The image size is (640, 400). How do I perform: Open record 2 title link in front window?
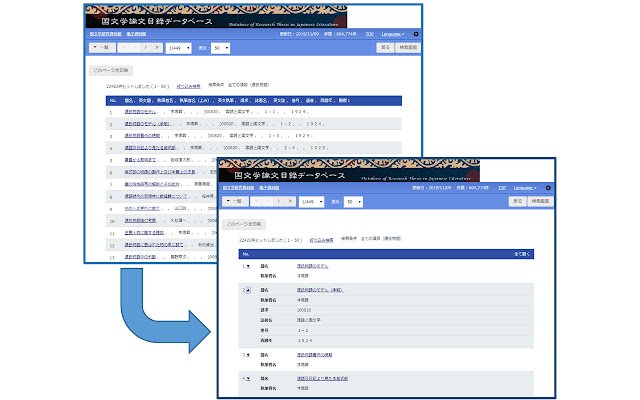[320, 290]
